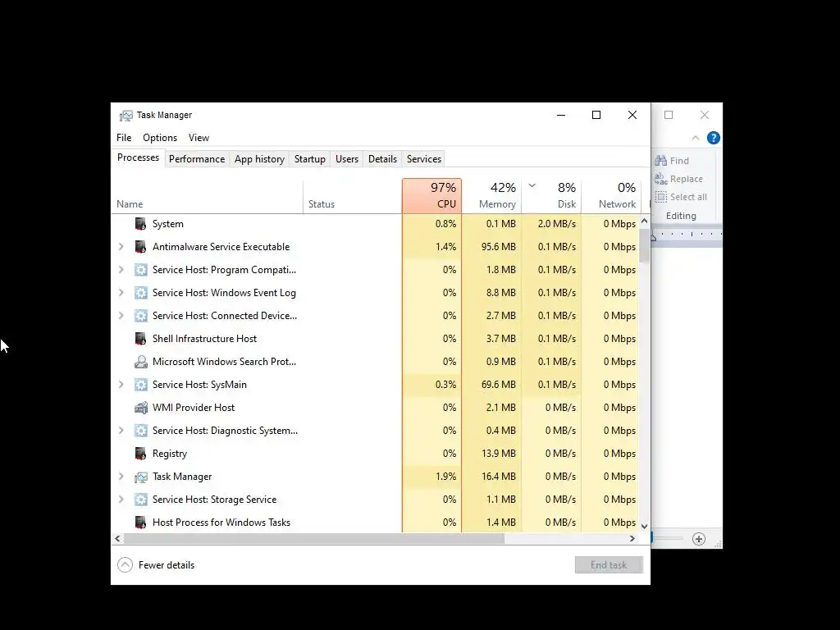This screenshot has height=630, width=840.
Task: Switch to the Services tab
Action: point(424,159)
